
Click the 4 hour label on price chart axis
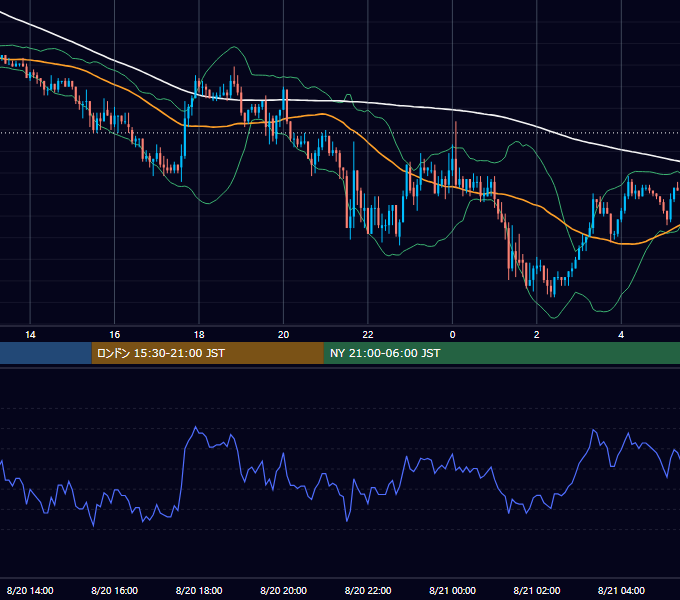tap(621, 335)
